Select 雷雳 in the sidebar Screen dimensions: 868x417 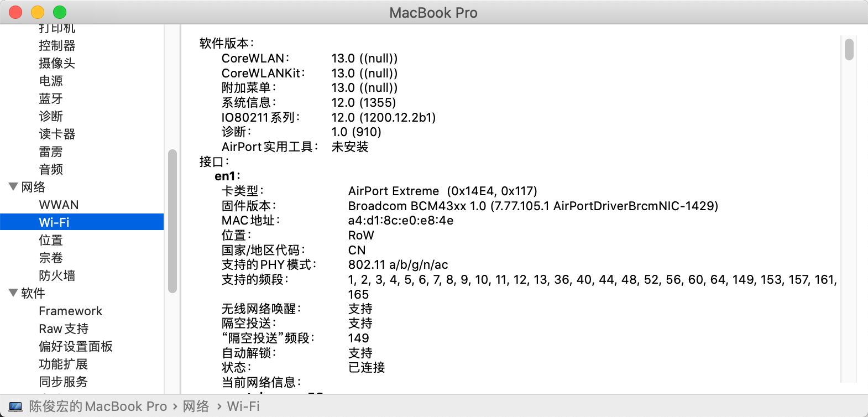(x=51, y=152)
